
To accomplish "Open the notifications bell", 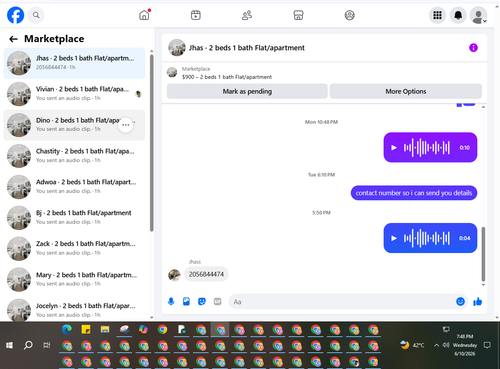I will click(458, 15).
